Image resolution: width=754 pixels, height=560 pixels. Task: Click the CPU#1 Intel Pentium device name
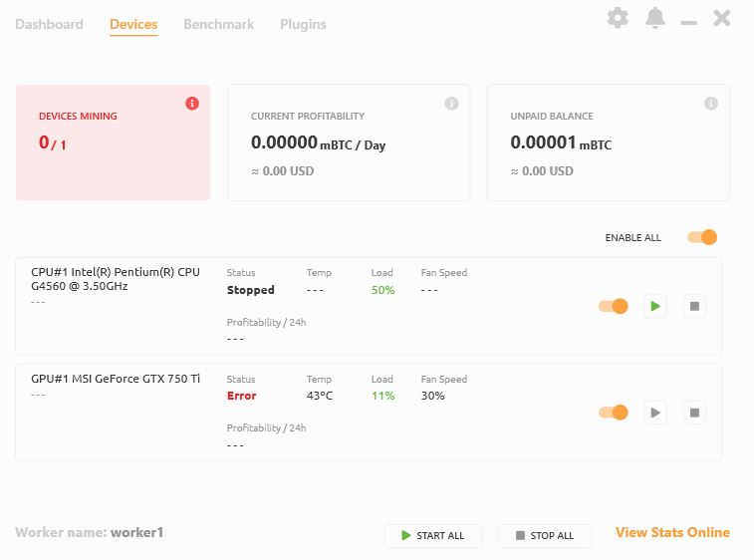click(116, 279)
